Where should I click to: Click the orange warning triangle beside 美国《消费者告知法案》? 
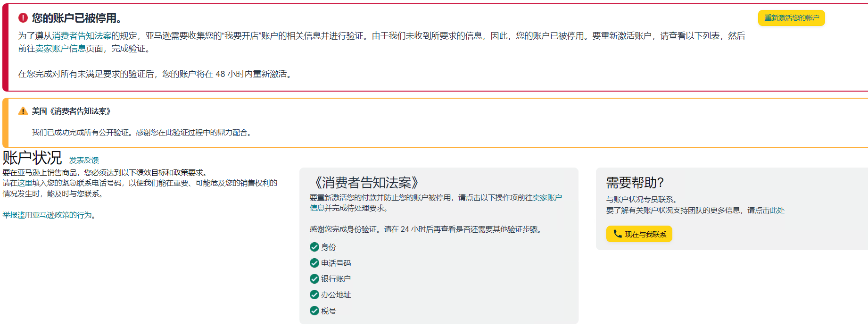[x=23, y=111]
